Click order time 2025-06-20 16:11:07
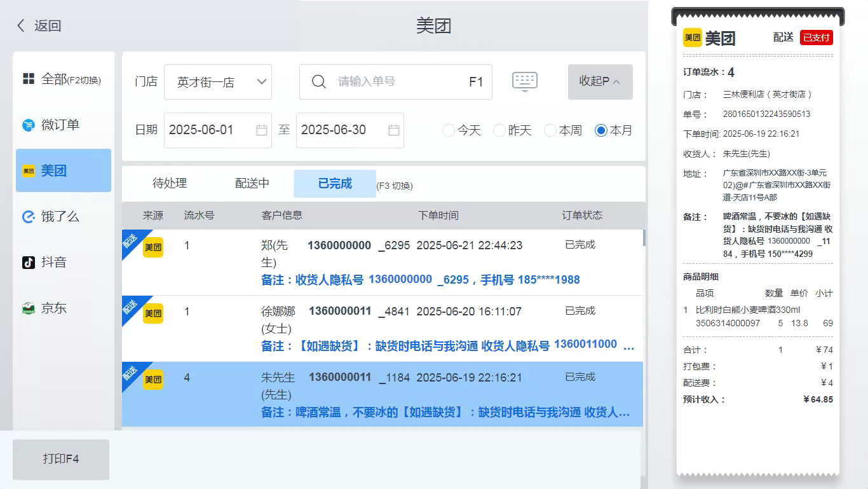868x489 pixels. [x=470, y=312]
